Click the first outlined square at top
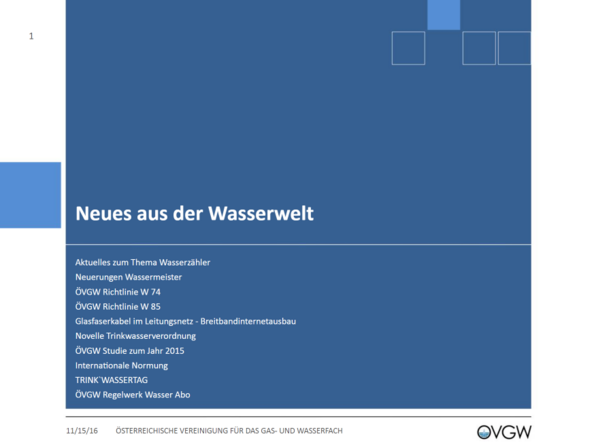Viewport: 596px width, 447px height. pos(408,48)
